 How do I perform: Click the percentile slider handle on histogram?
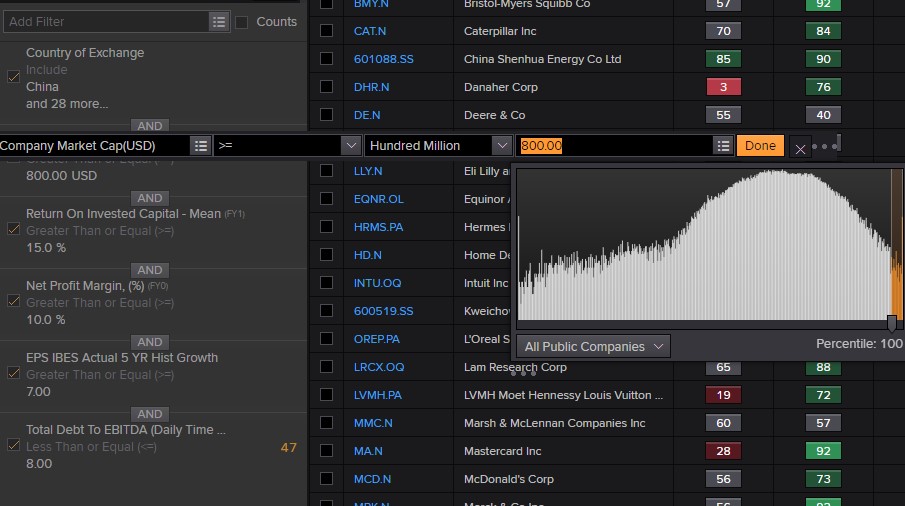pyautogui.click(x=892, y=323)
